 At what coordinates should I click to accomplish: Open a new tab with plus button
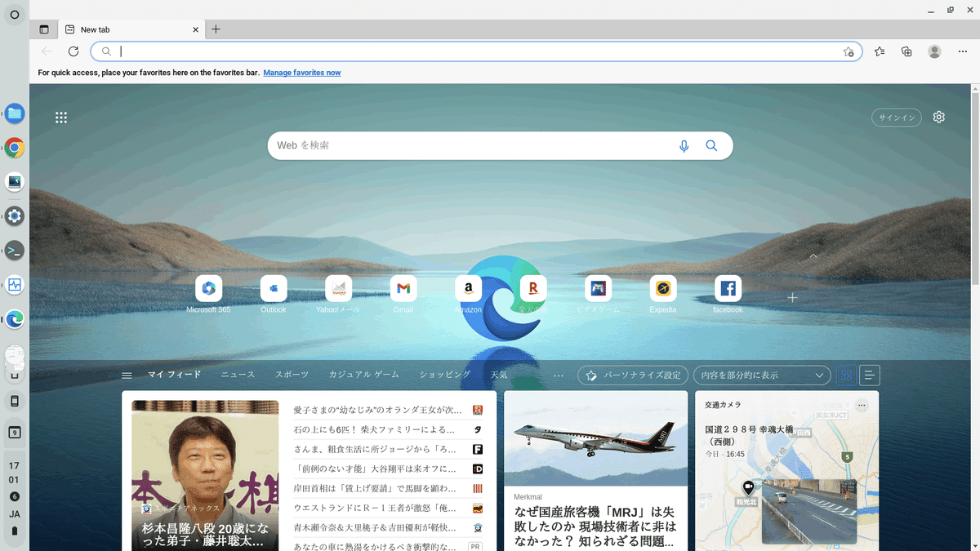click(216, 29)
